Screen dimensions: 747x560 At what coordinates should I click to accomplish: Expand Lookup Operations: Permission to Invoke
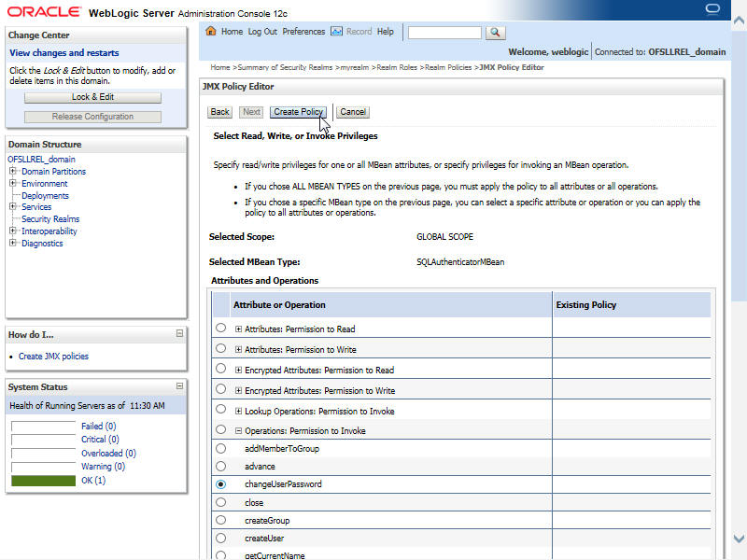(238, 412)
